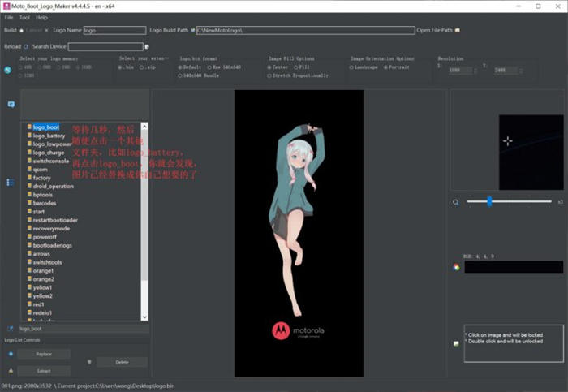The height and width of the screenshot is (392, 568).
Task: Select logo_battery in the logo list
Action: pos(49,136)
